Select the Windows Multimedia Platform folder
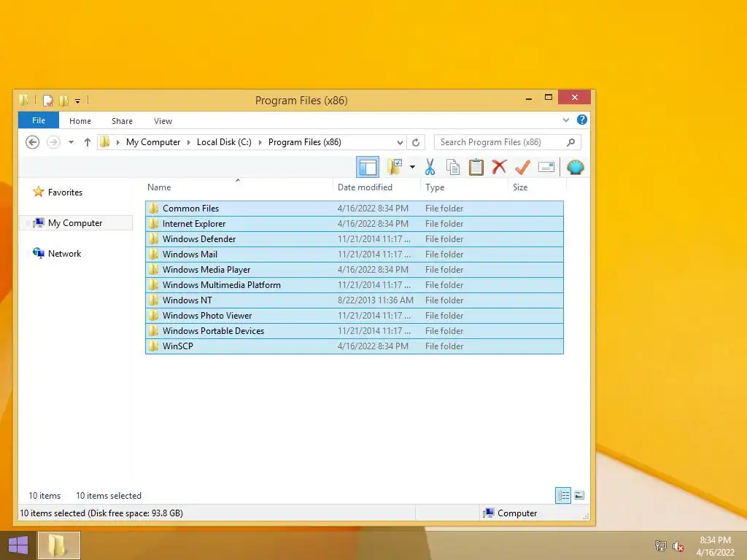747x560 pixels. coord(355,285)
